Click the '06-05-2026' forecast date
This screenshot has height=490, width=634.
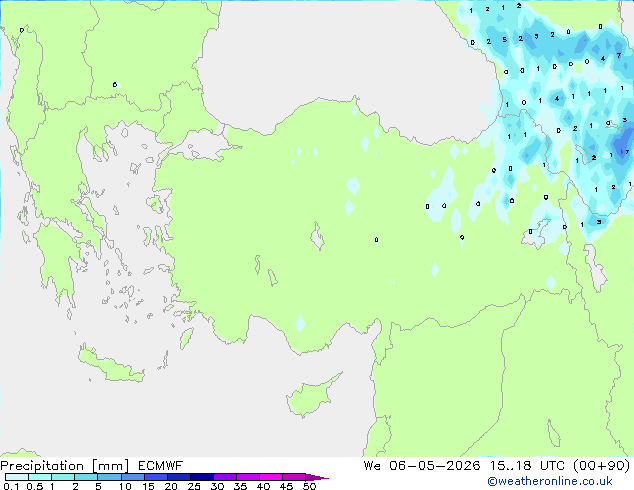click(x=435, y=466)
